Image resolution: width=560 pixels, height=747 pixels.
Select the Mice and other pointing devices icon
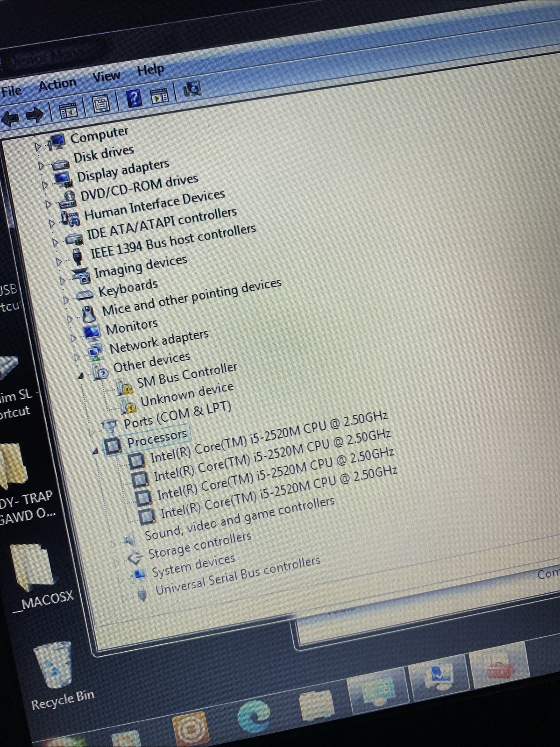[89, 314]
